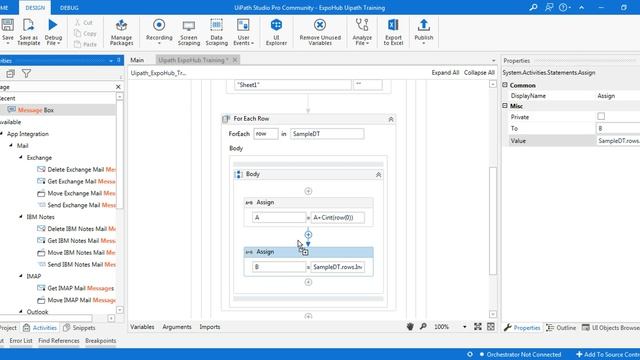
Task: Start Recording tool
Action: coord(159,31)
